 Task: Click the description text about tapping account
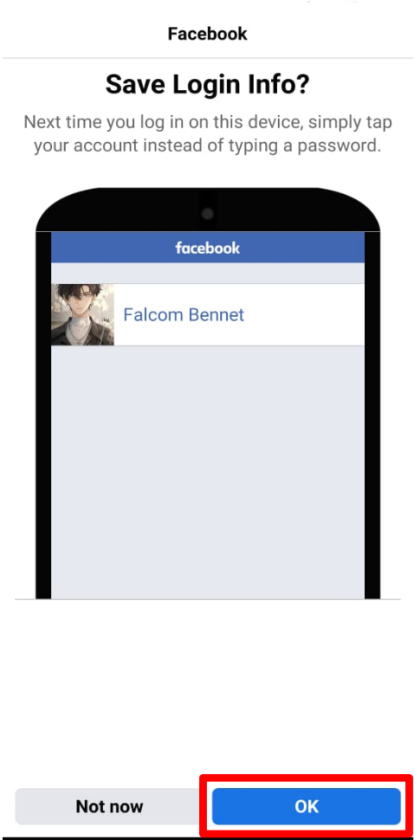[x=208, y=134]
